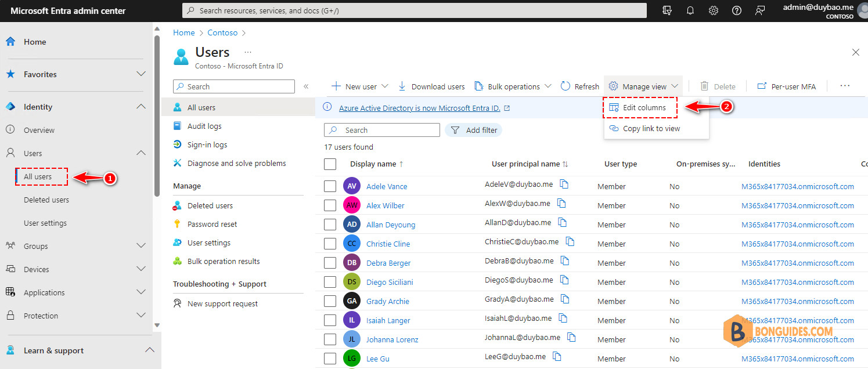
Task: Click the users list Search box
Action: (x=382, y=130)
